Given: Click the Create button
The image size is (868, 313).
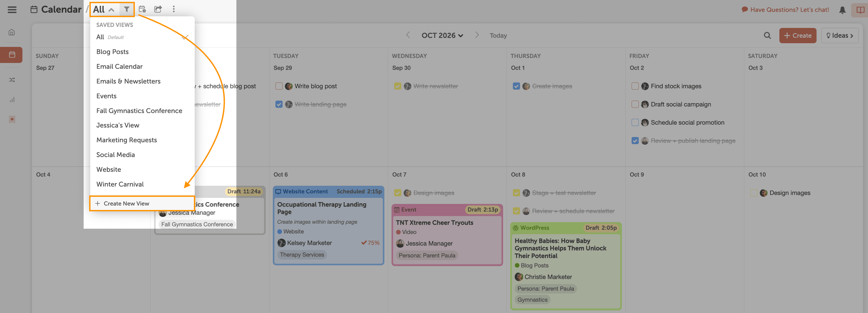Looking at the screenshot, I should pyautogui.click(x=797, y=35).
